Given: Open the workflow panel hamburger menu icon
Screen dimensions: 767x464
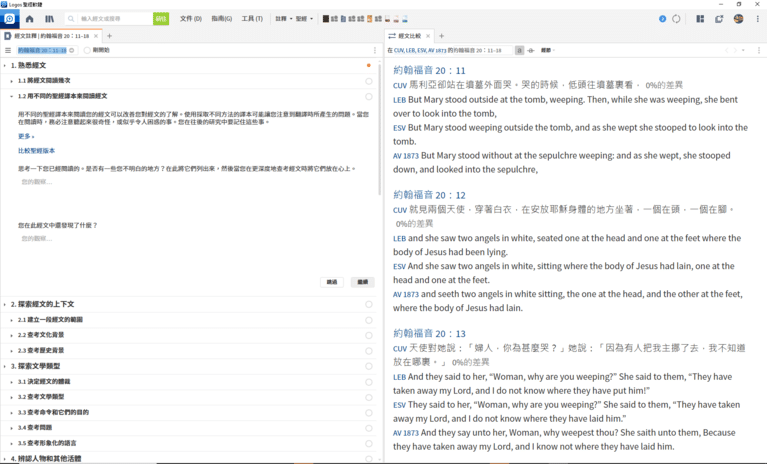Looking at the screenshot, I should tap(8, 50).
